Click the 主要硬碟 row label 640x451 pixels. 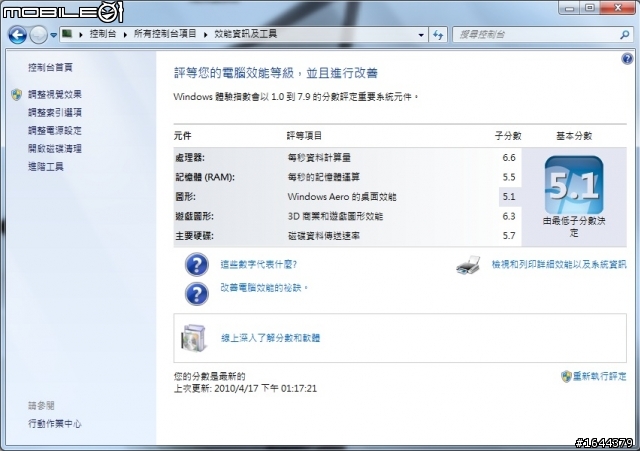[194, 236]
